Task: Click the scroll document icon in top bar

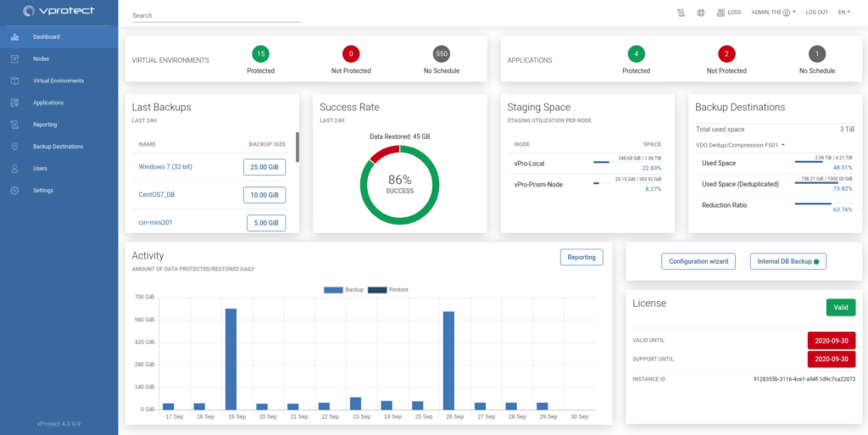Action: tap(681, 13)
